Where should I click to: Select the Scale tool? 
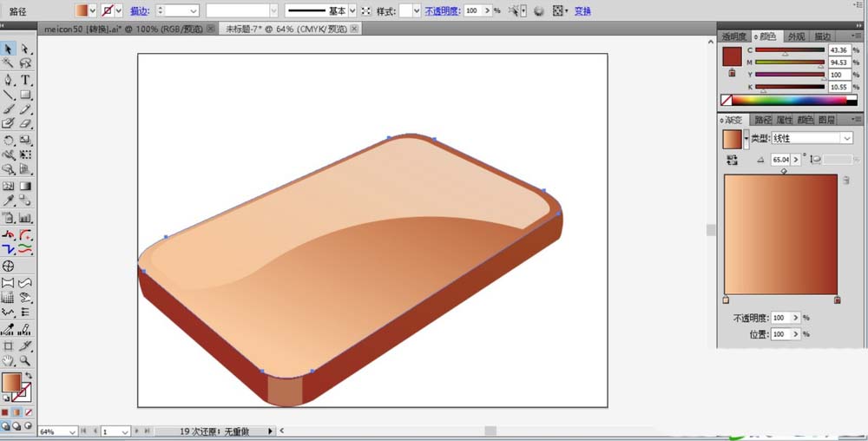coord(25,141)
